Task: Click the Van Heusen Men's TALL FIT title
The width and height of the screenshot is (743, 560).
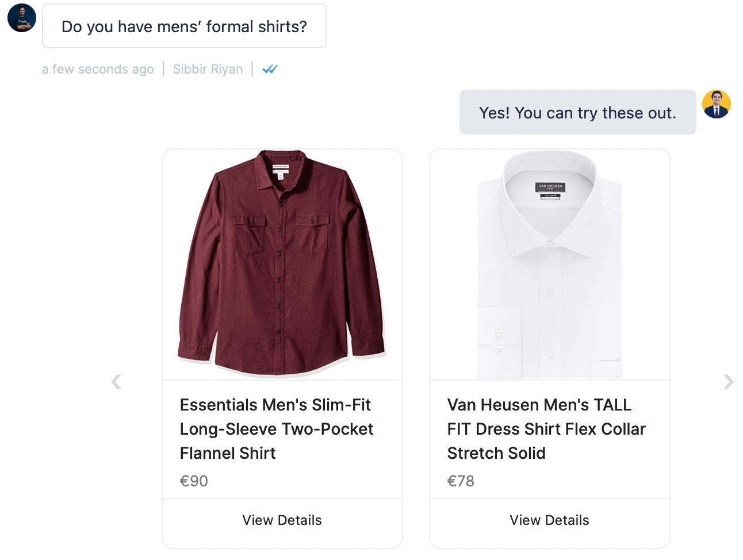Action: pyautogui.click(x=546, y=429)
